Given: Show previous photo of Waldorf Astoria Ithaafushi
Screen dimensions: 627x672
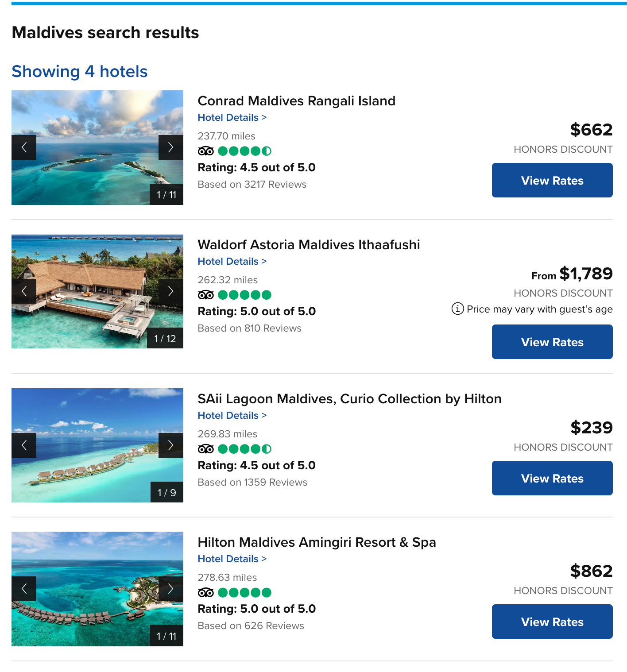Looking at the screenshot, I should (24, 291).
